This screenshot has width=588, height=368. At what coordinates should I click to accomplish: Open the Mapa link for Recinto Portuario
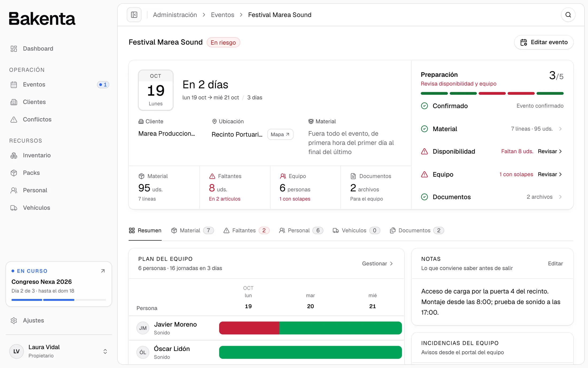click(280, 134)
